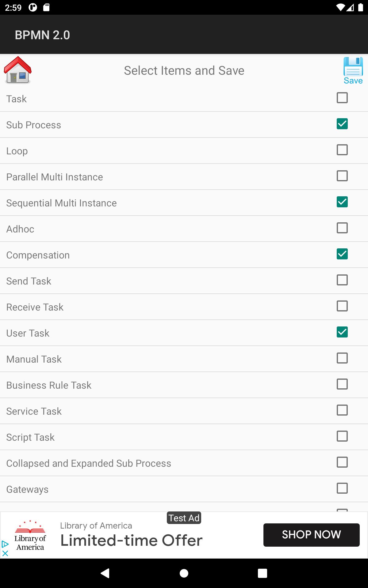Screen dimensions: 368x588
Task: Deselect the User Task checkbox
Action: tap(342, 332)
